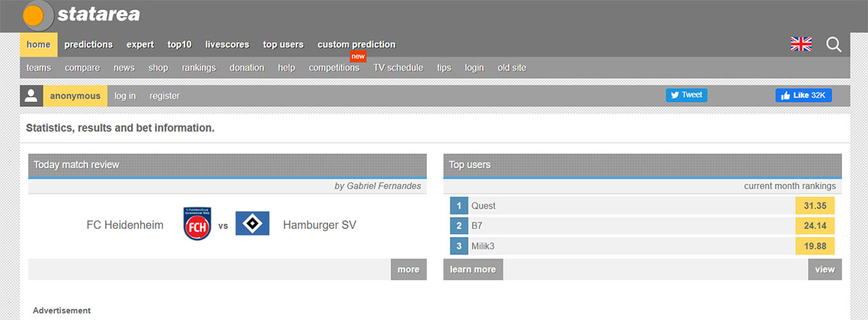Click the anonymous user avatar icon
This screenshot has width=868, height=320.
(x=31, y=96)
